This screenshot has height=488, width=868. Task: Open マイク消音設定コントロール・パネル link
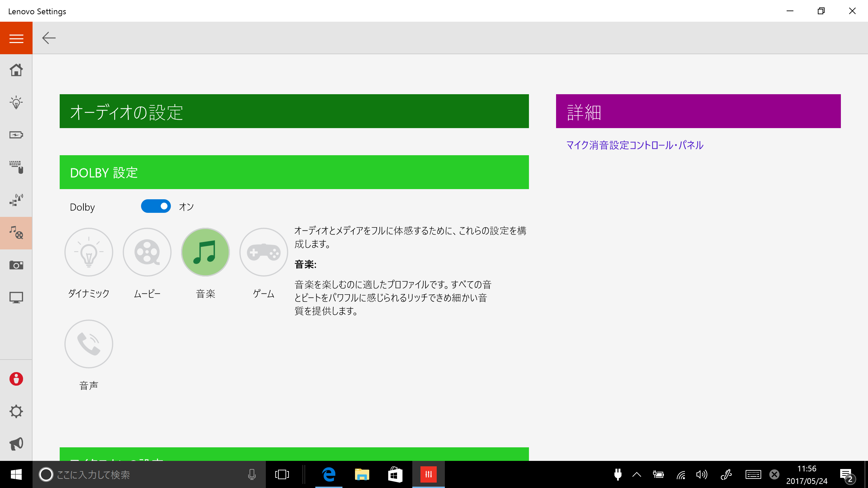(634, 145)
